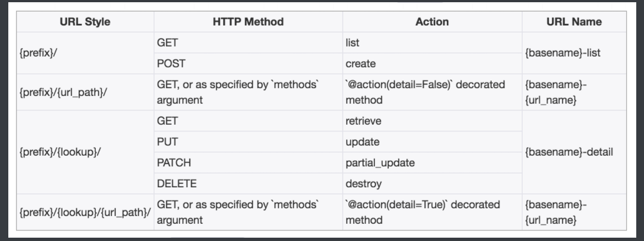Click the URL Style column header
The width and height of the screenshot is (644, 241).
click(x=85, y=22)
